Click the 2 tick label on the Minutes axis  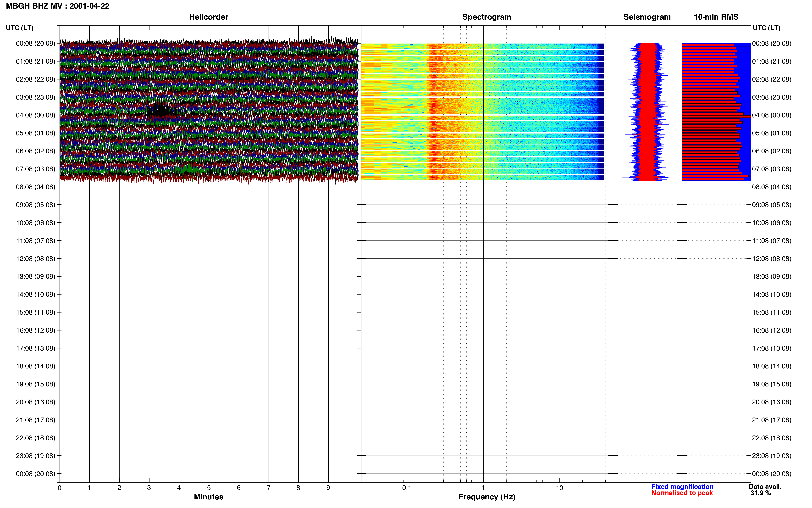119,488
